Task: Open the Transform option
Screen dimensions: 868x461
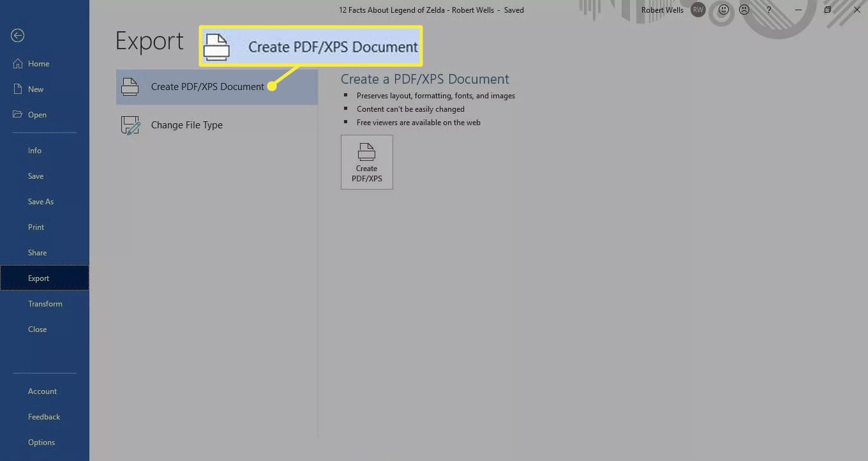Action: point(45,304)
